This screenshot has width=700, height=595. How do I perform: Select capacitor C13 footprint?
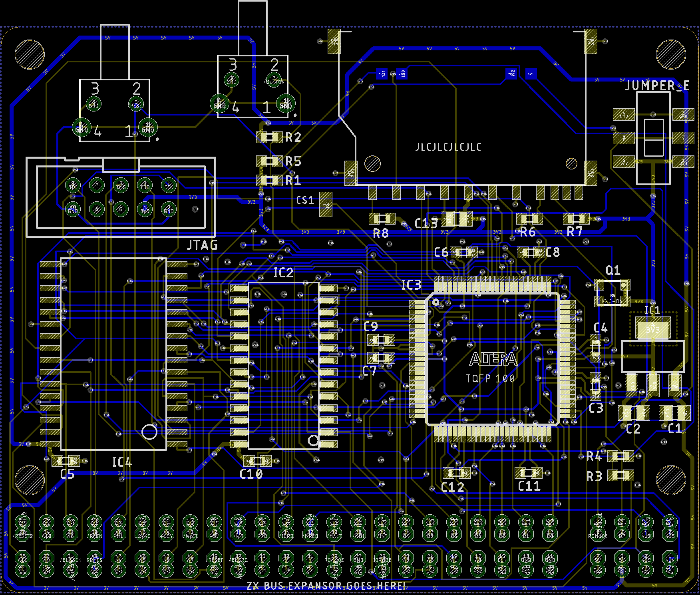[x=457, y=219]
